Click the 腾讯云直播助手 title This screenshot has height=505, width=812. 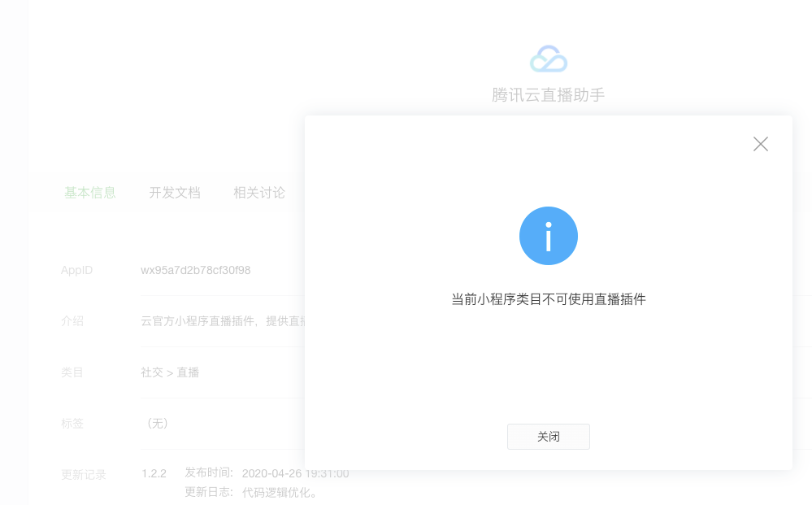549,95
